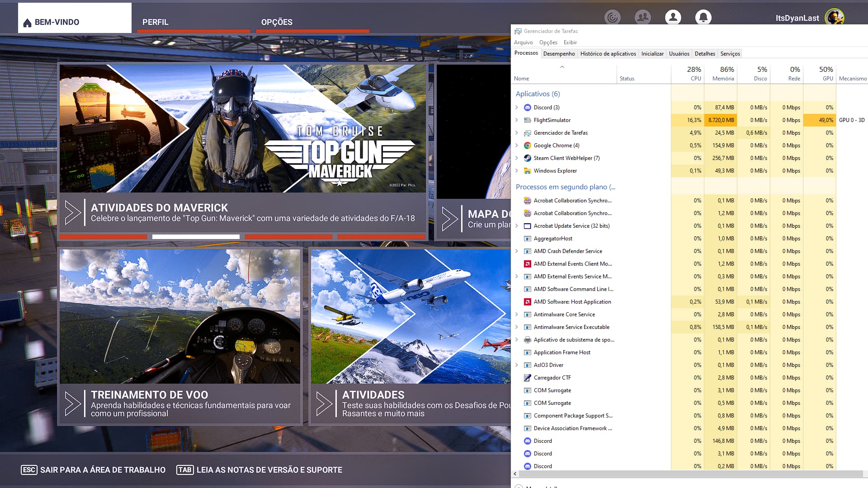Expand the Google Chrome (4) process group

pos(517,145)
